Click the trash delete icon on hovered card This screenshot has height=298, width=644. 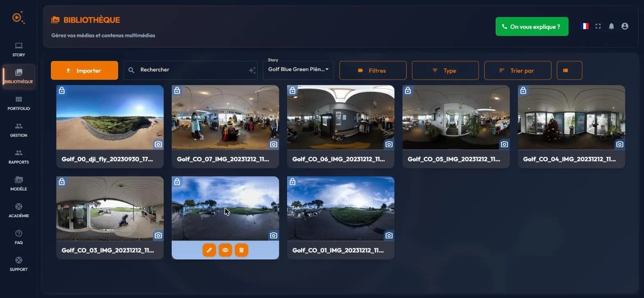[241, 250]
